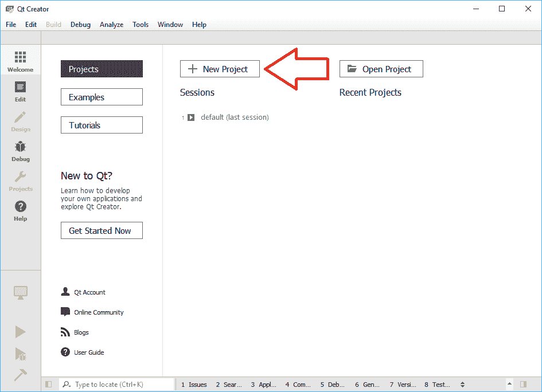Open Debug mode with the bug icon
This screenshot has height=392, width=542.
coord(20,151)
